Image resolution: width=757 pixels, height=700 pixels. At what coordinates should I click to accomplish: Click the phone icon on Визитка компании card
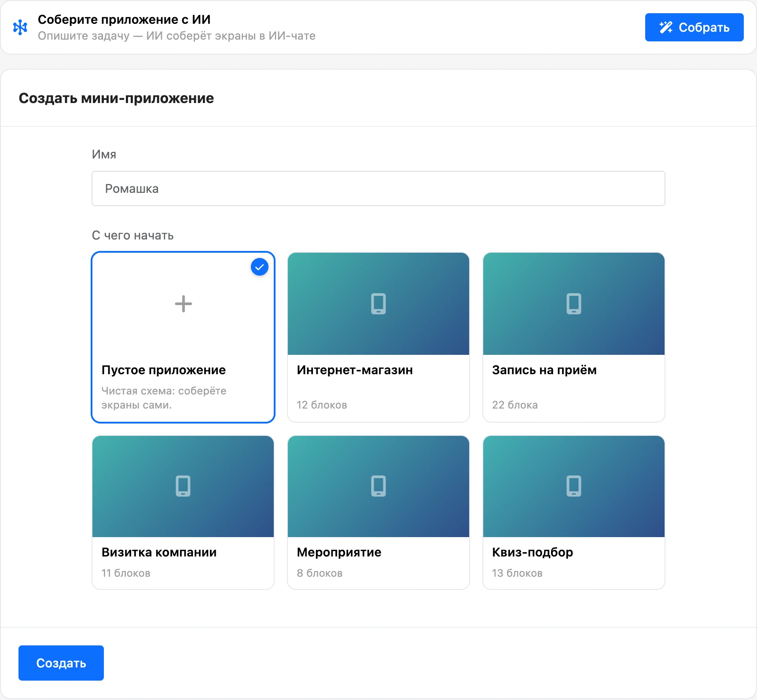click(183, 486)
